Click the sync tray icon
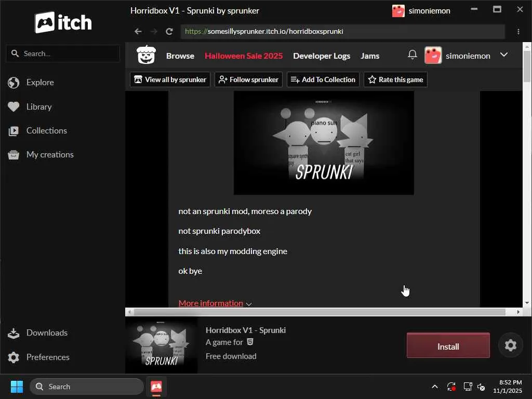The height and width of the screenshot is (399, 532). coord(451,387)
